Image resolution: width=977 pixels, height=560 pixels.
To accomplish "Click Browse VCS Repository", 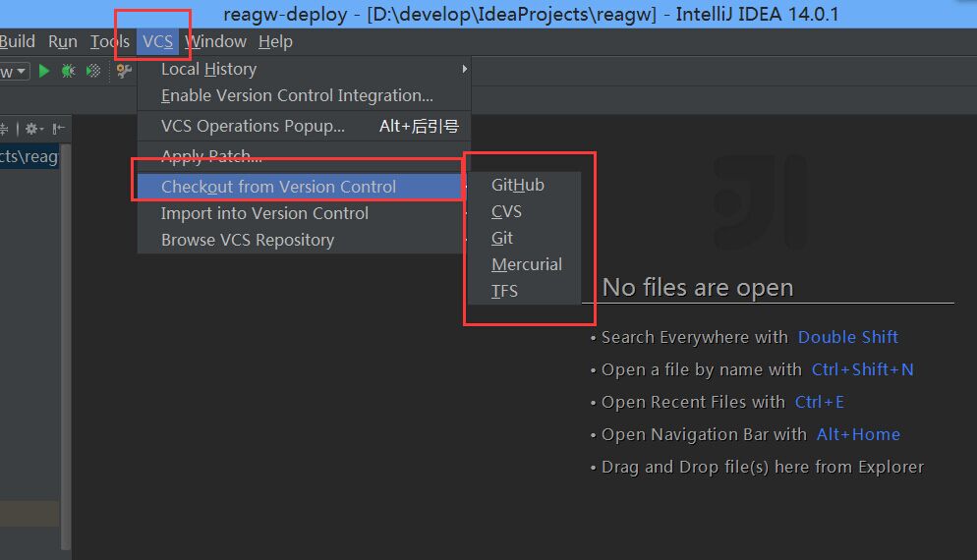I will click(x=248, y=240).
